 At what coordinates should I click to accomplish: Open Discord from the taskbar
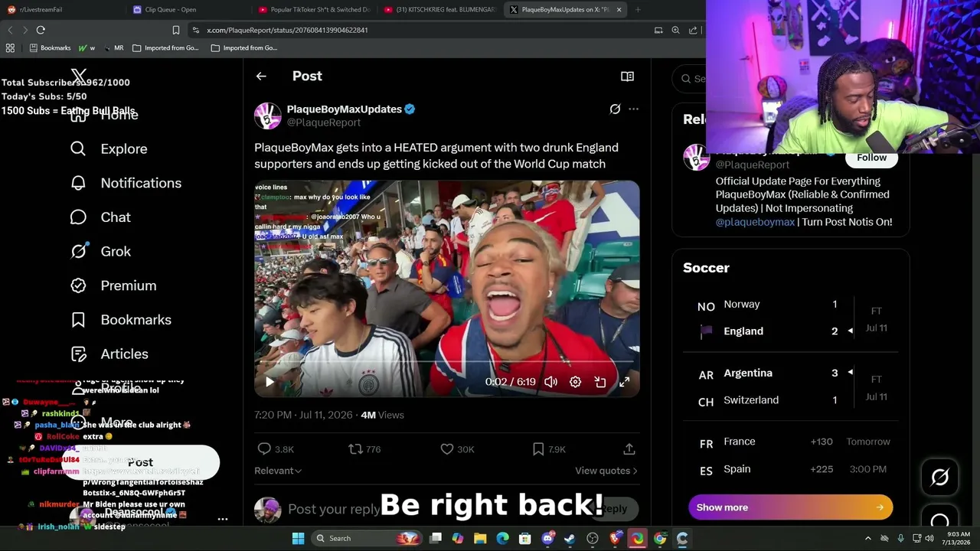(x=547, y=538)
